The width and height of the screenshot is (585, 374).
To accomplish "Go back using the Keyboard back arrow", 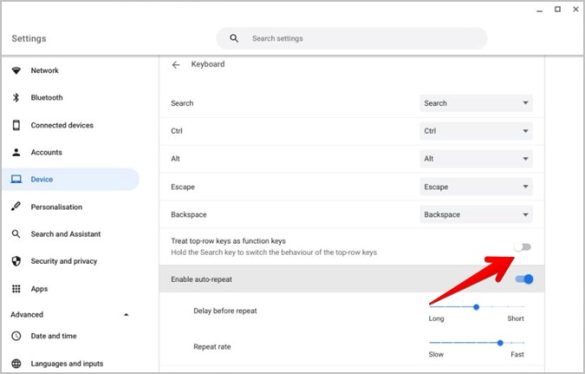I will (176, 65).
